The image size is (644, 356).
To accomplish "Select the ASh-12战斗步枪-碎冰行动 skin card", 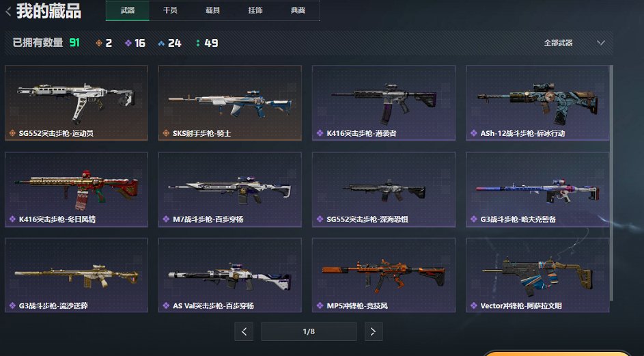I will (537, 103).
